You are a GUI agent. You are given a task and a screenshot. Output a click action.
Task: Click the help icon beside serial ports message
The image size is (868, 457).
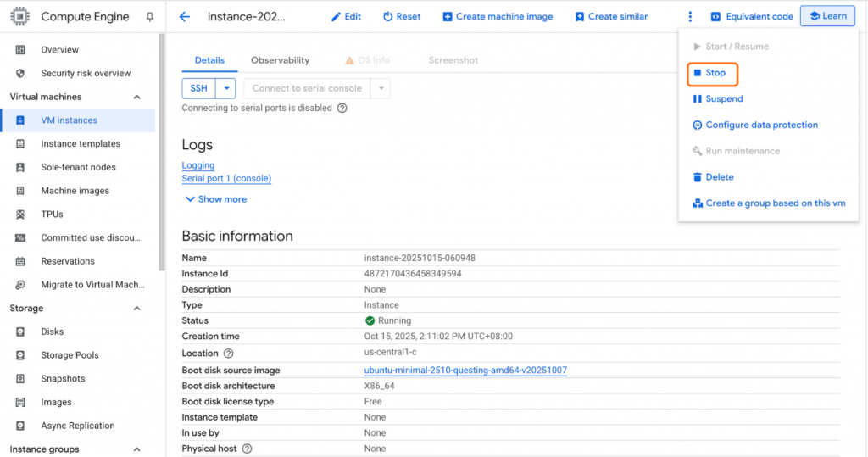pos(342,108)
